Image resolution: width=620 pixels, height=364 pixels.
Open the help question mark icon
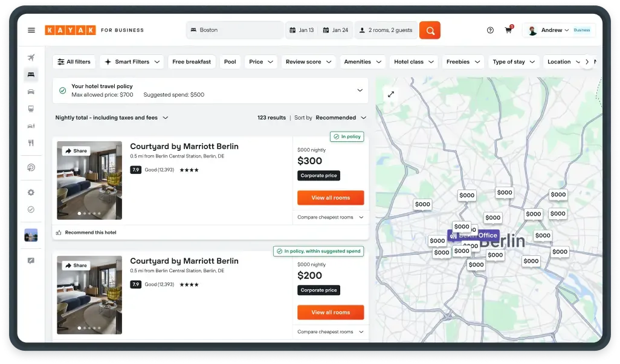click(x=490, y=30)
